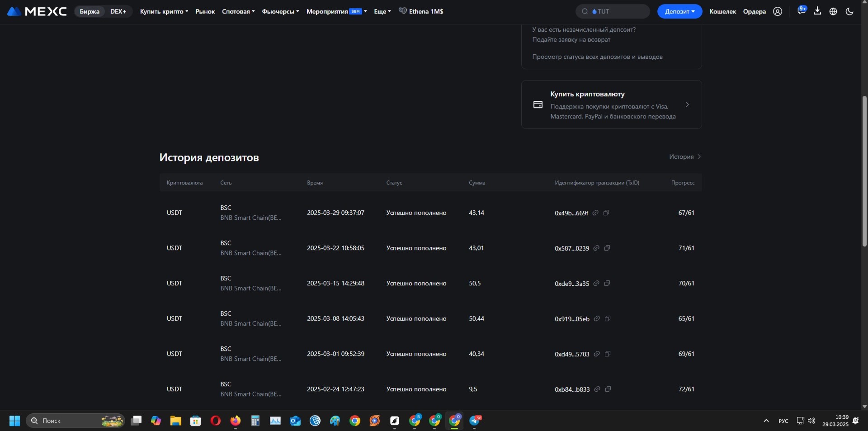Open the user profile icon
This screenshot has width=868, height=431.
coord(778,11)
